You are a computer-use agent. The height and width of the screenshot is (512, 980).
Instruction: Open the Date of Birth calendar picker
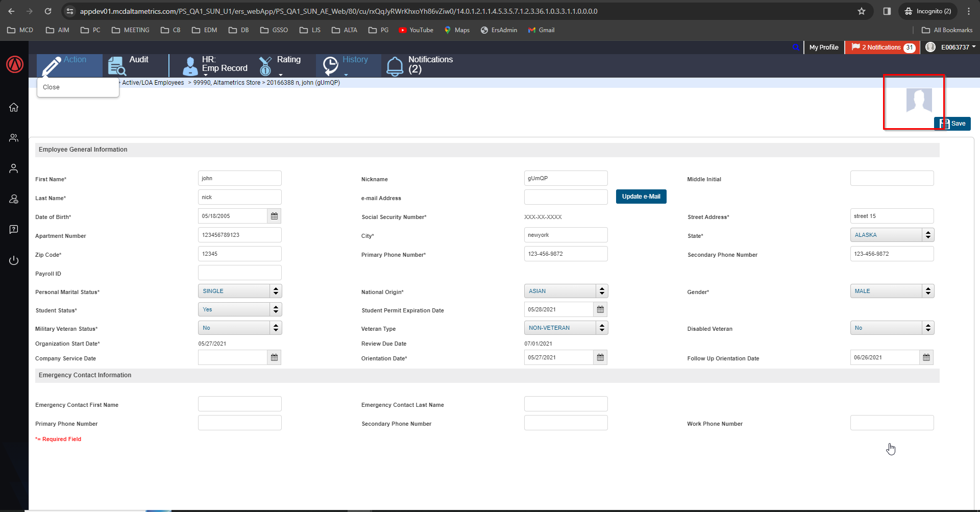[x=274, y=216]
